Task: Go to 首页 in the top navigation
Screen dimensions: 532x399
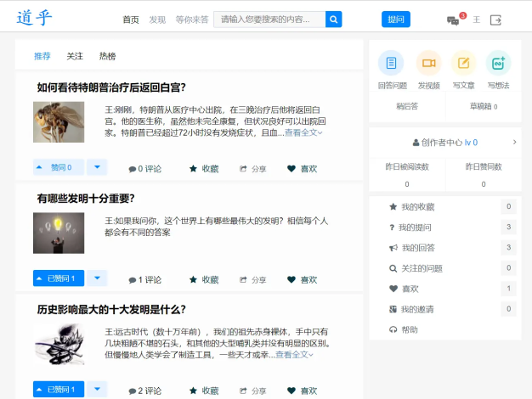Action: 131,20
